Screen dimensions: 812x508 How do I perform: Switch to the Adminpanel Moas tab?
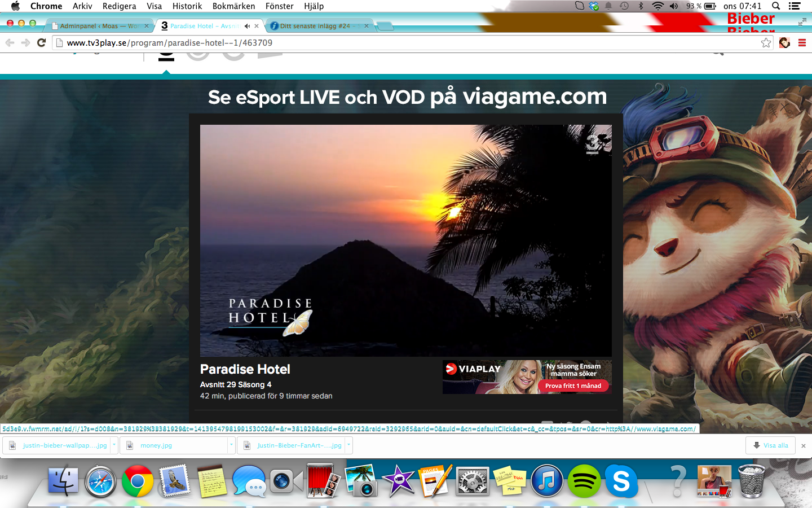[x=97, y=26]
